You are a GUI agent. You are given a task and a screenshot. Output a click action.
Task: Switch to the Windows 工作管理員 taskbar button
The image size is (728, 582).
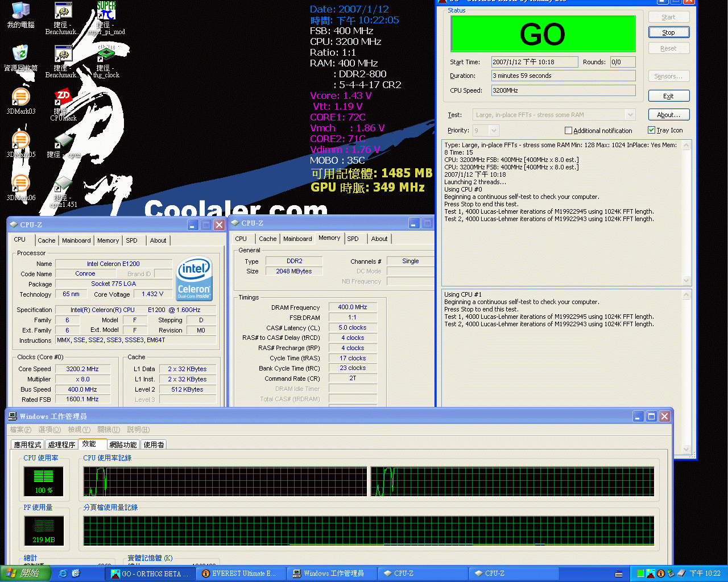coord(332,573)
